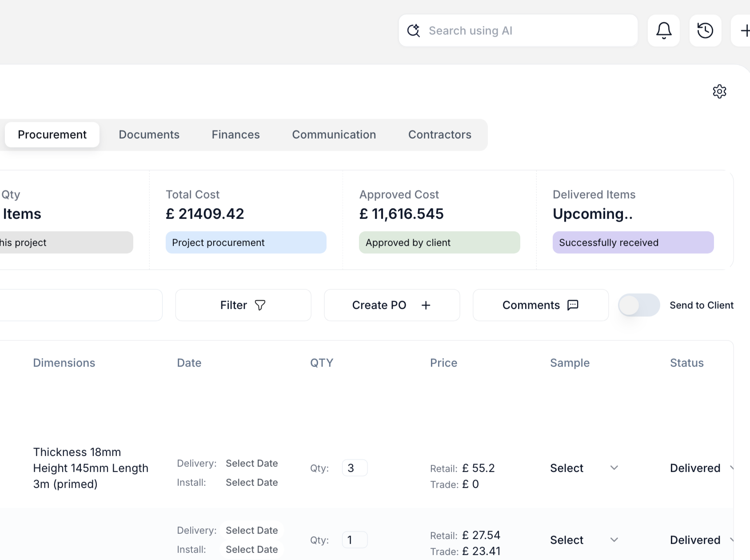Viewport: 750px width, 560px height.
Task: Click the Dimensions column header
Action: pyautogui.click(x=64, y=363)
